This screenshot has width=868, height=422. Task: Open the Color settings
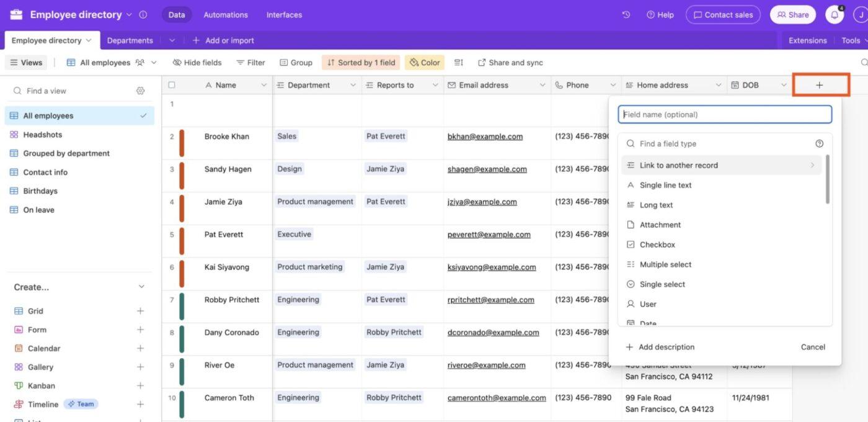(x=424, y=61)
